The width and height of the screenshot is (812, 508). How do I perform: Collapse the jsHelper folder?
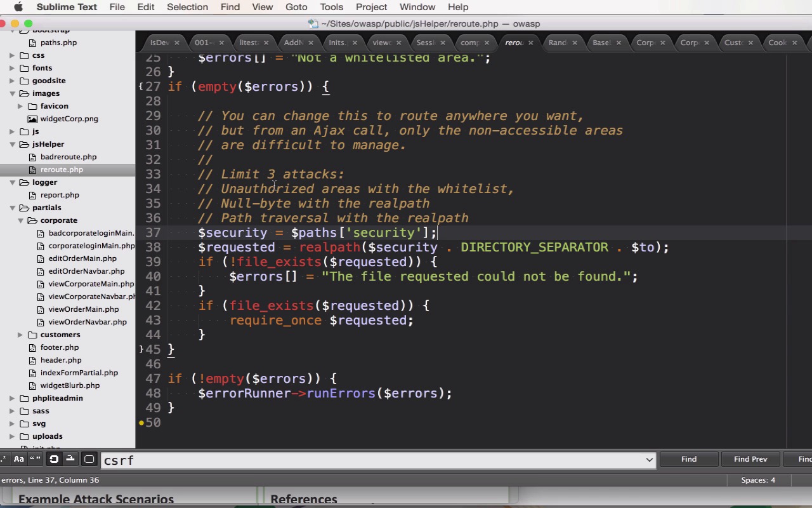(12, 144)
